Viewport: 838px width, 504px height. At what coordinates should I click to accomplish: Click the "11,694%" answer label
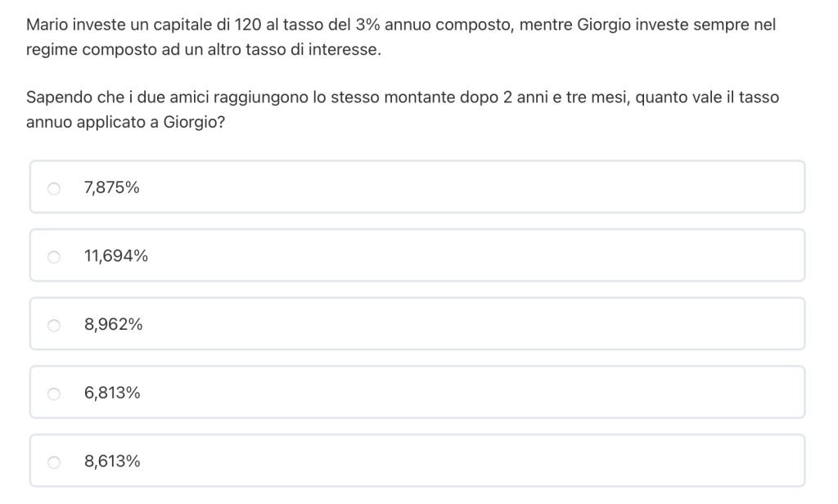pos(115,257)
